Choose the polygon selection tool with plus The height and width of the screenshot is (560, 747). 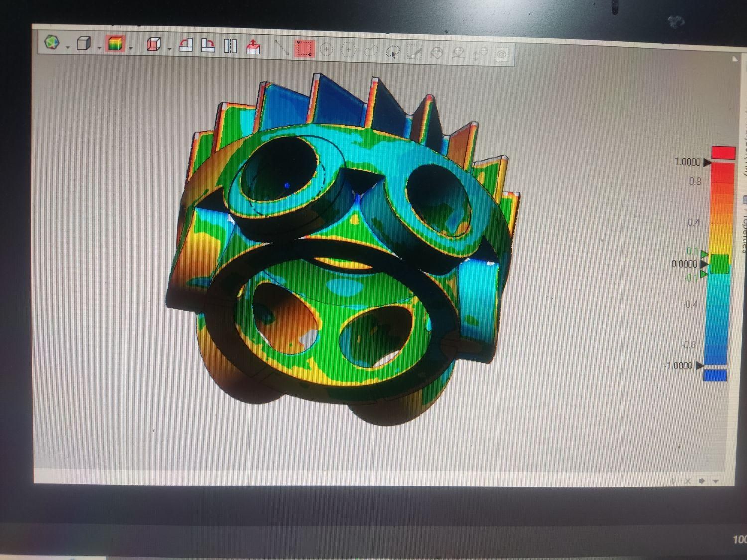[349, 50]
